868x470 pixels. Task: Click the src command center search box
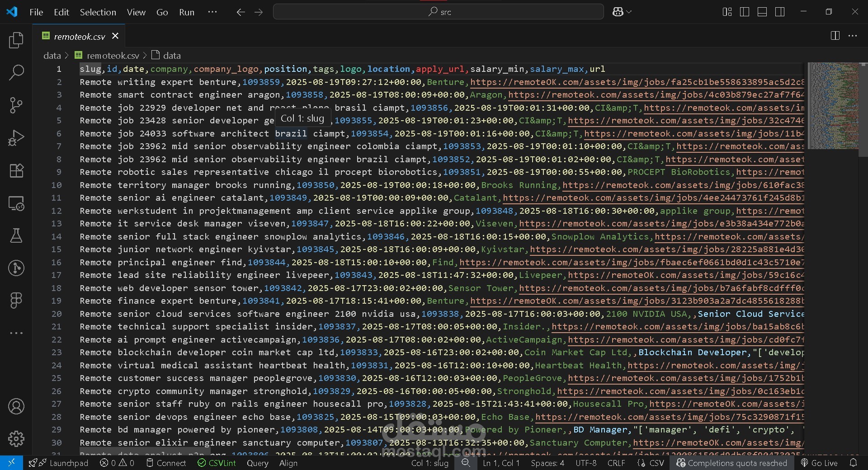tap(438, 12)
